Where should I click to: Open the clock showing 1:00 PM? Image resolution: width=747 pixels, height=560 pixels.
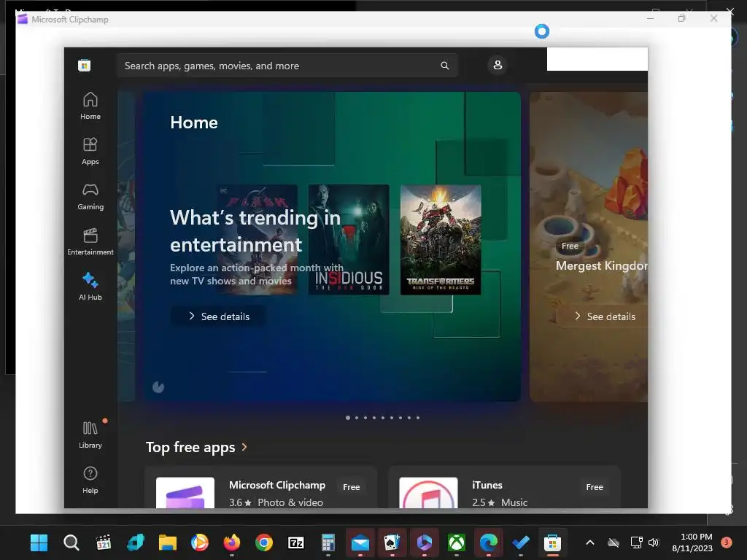692,542
